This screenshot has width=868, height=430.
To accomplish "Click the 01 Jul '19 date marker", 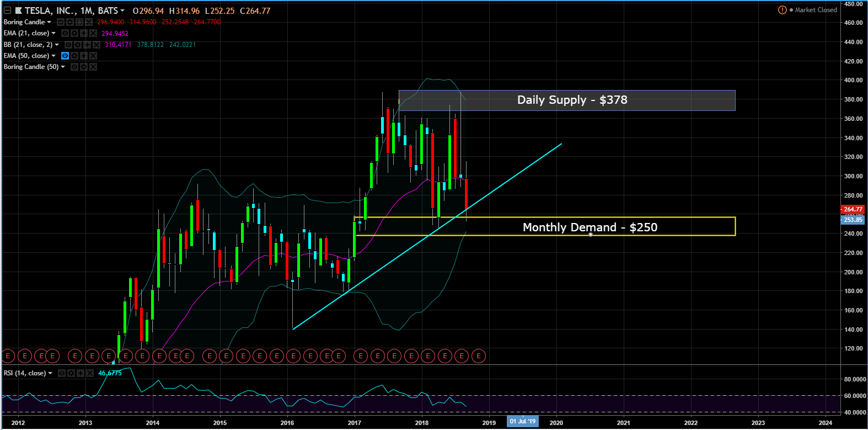I will (522, 422).
